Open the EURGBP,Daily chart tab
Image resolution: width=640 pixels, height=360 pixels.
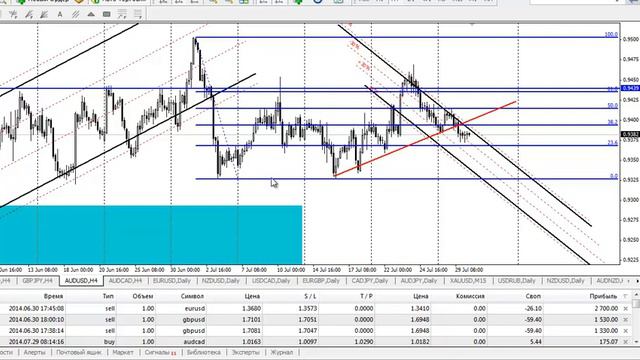(321, 281)
